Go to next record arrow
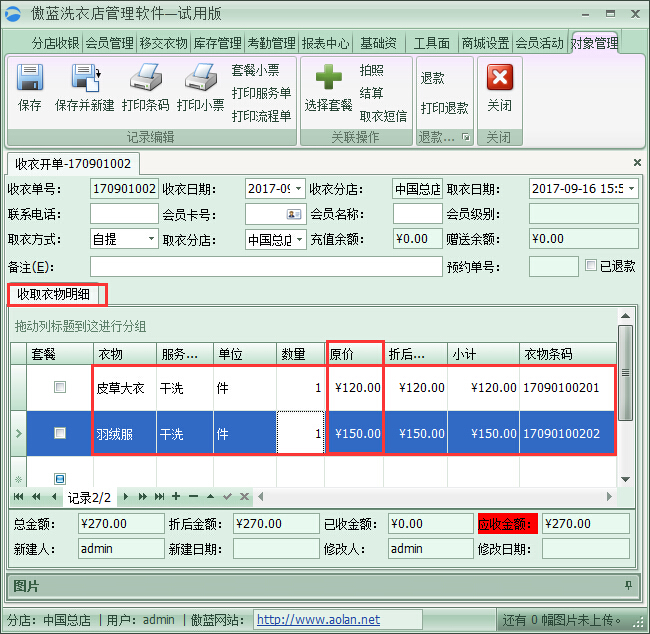This screenshot has width=650, height=634. coord(126,496)
